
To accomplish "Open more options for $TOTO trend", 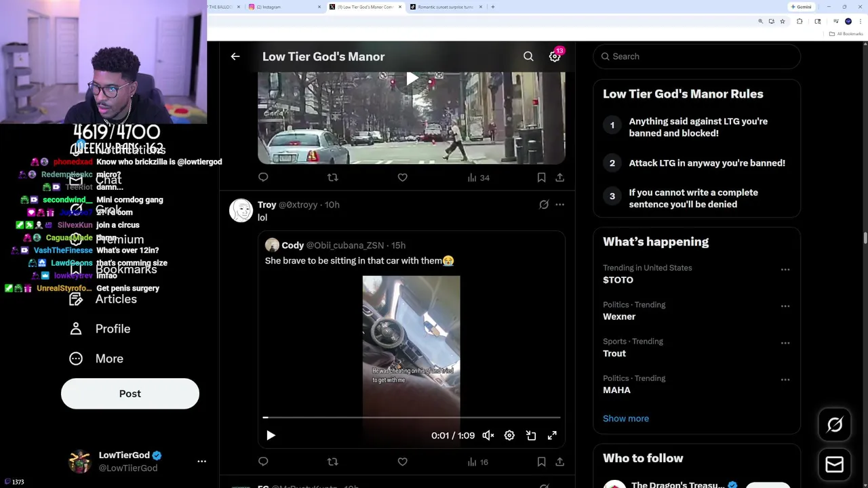I will point(785,270).
